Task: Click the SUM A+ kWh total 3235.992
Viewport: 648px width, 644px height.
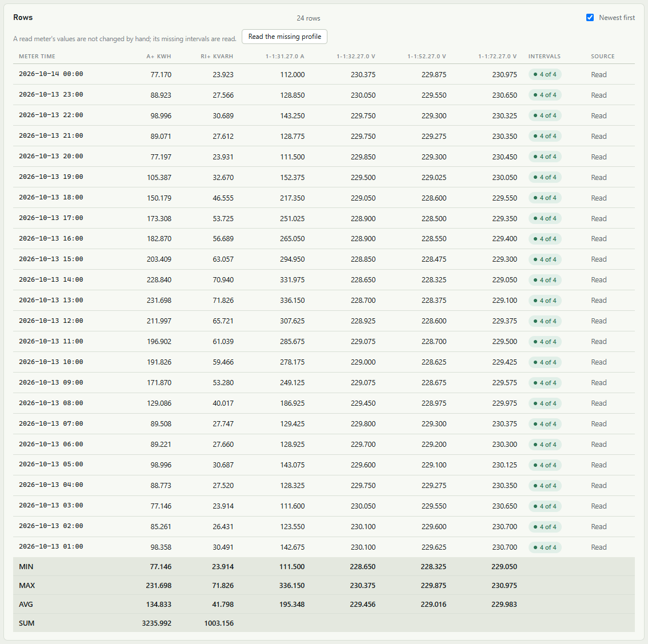Action: 157,623
